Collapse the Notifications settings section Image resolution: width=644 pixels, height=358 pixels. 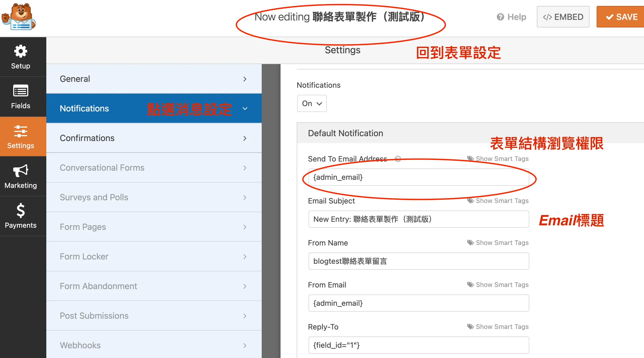pyautogui.click(x=154, y=108)
